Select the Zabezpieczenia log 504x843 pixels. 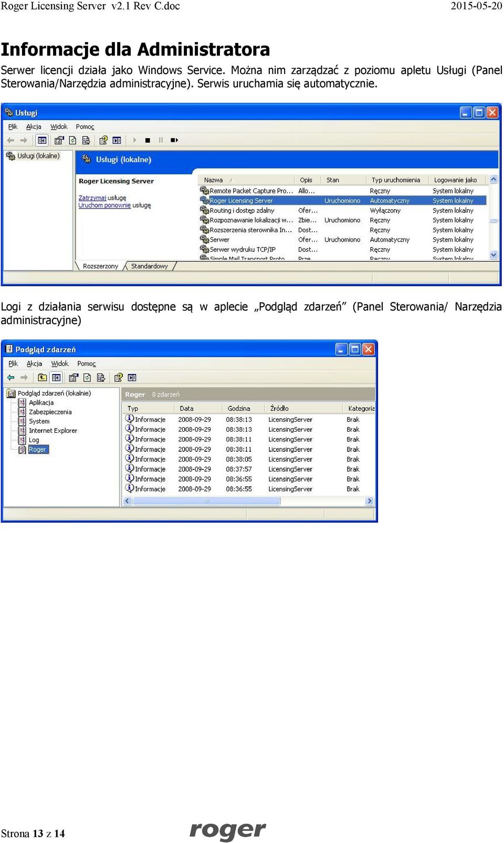point(50,412)
